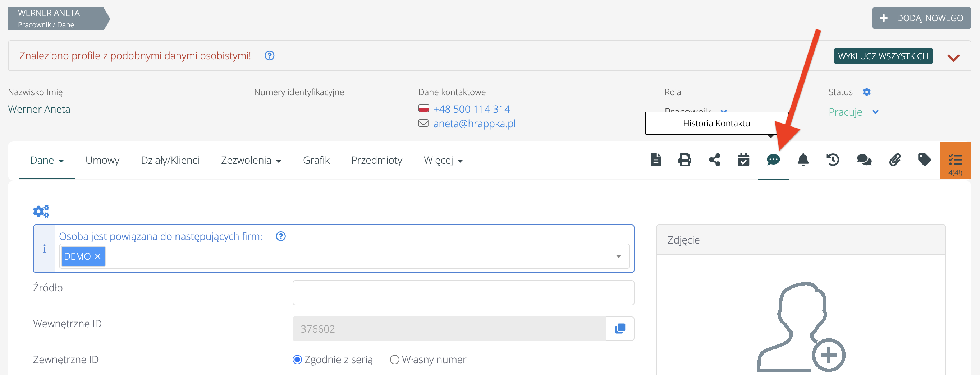Click into the Źródło input field

[x=463, y=292]
